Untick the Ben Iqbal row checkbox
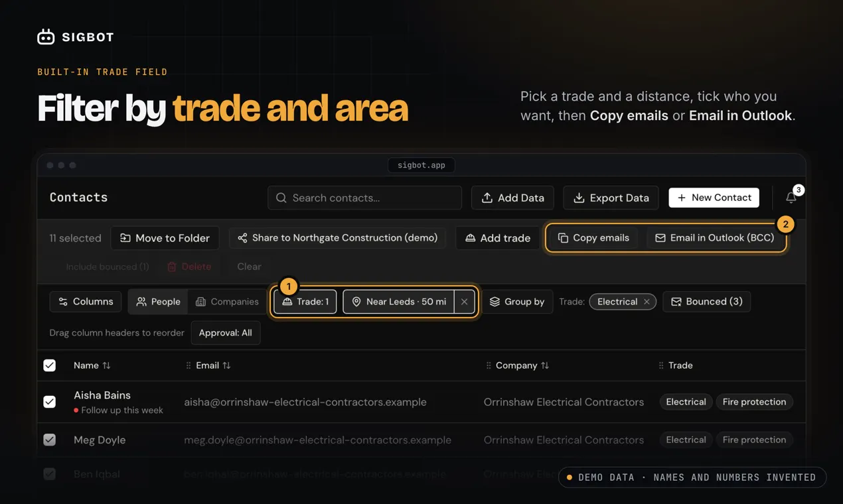843x504 pixels. (50, 474)
